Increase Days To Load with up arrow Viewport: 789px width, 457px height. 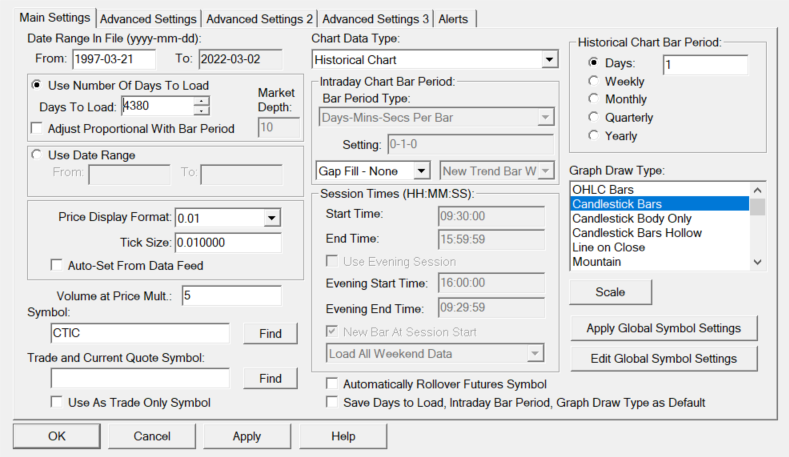pos(201,101)
